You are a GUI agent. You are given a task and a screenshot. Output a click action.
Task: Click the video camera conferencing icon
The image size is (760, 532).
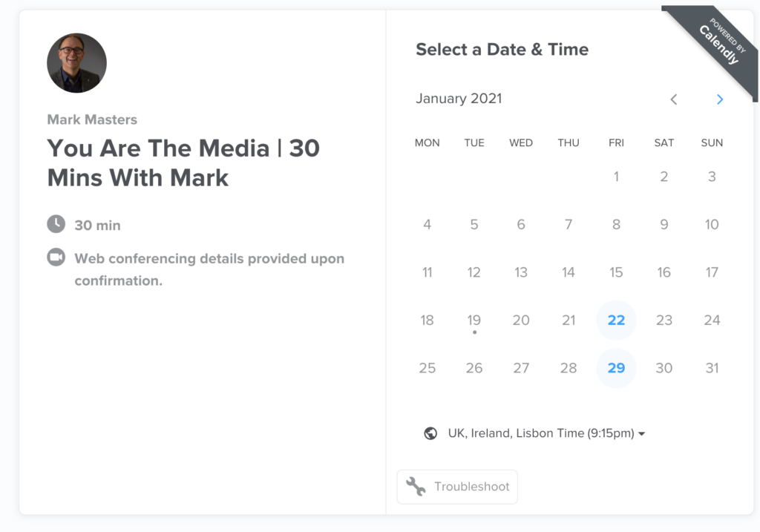56,257
